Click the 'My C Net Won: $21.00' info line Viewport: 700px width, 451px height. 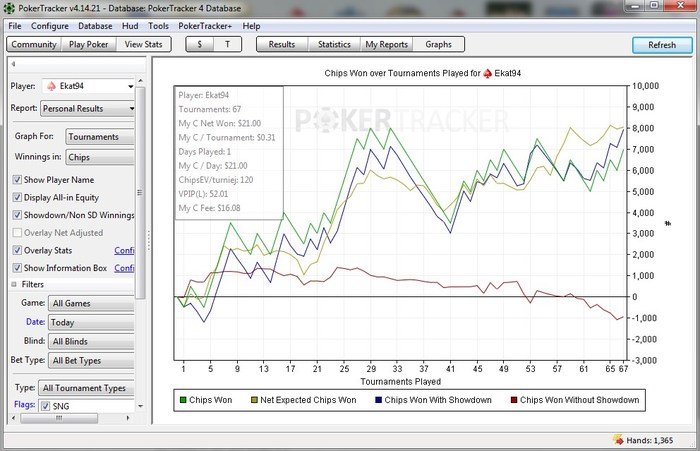[220, 123]
